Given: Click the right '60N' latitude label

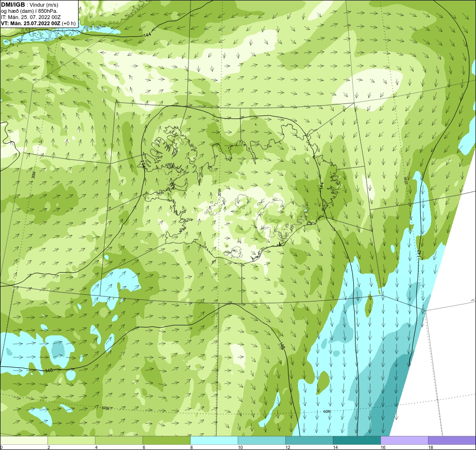Looking at the screenshot, I should pyautogui.click(x=327, y=411).
